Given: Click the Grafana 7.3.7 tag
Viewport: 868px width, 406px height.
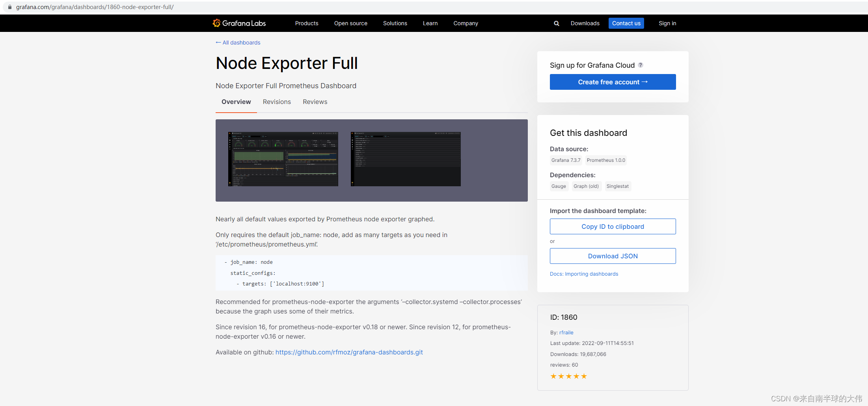Looking at the screenshot, I should pos(566,160).
